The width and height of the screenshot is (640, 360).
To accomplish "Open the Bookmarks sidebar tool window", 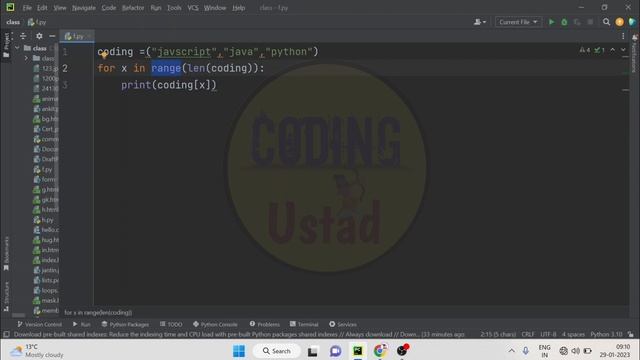I will click(6, 253).
